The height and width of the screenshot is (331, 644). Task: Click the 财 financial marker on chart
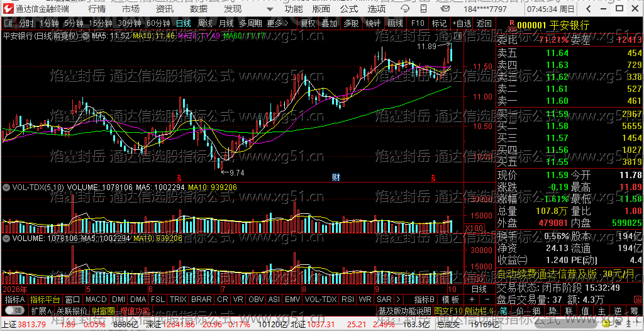coord(336,177)
